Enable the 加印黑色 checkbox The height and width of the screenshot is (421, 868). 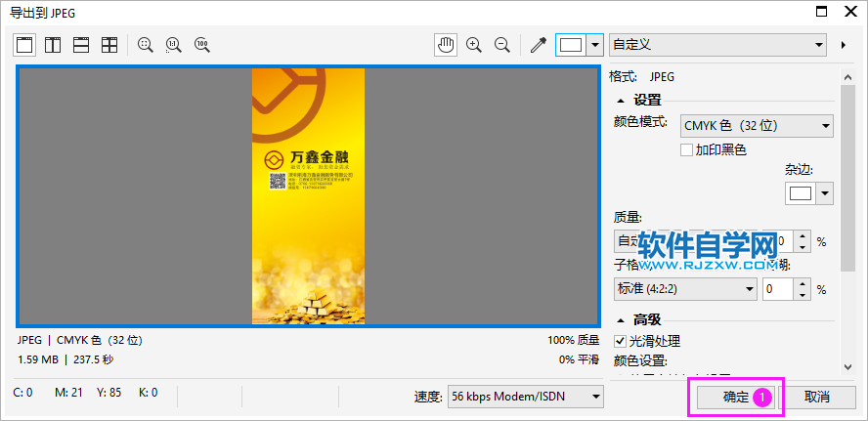coord(686,149)
